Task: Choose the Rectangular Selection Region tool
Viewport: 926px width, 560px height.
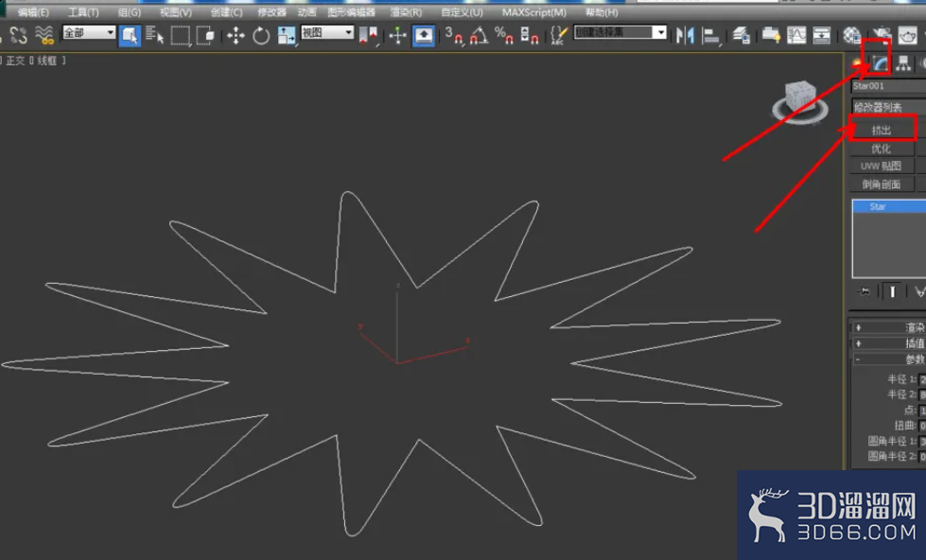Action: point(180,35)
